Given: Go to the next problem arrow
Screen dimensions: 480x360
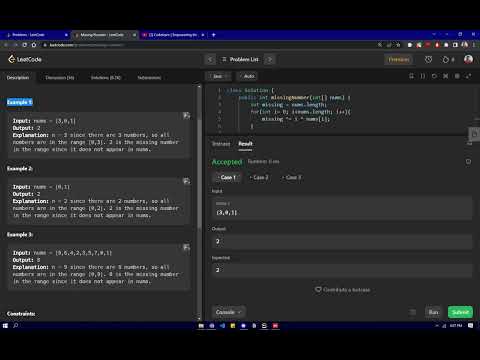Looking at the screenshot, I should (x=270, y=59).
